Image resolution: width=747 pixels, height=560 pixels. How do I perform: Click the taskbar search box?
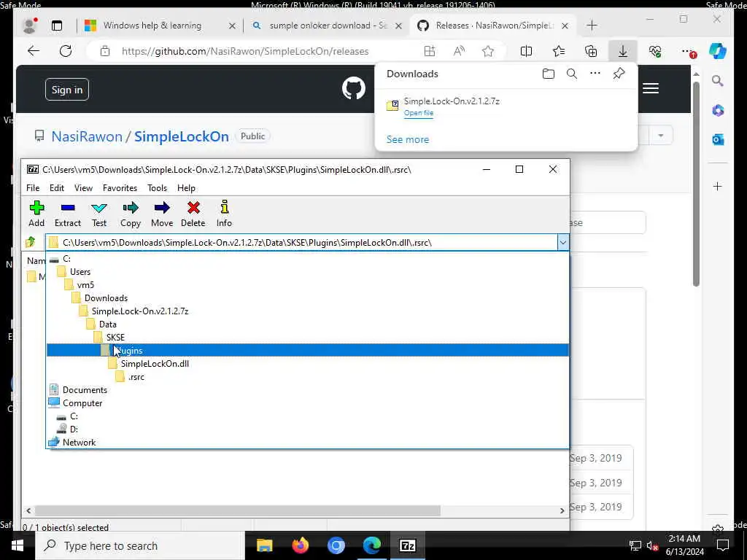point(139,545)
